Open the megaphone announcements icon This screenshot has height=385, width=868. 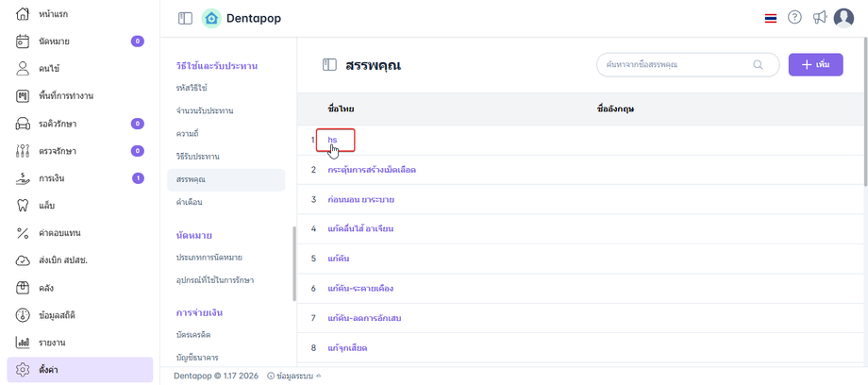(x=819, y=18)
